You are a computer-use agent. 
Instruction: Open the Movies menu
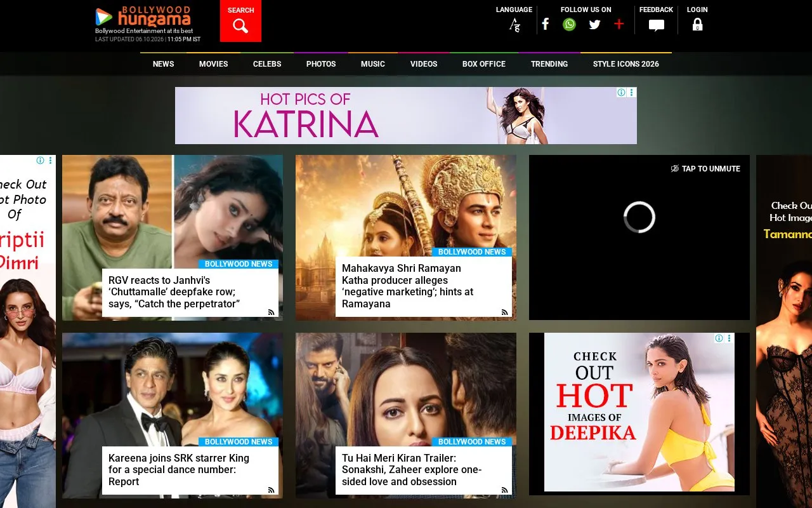[x=214, y=63]
